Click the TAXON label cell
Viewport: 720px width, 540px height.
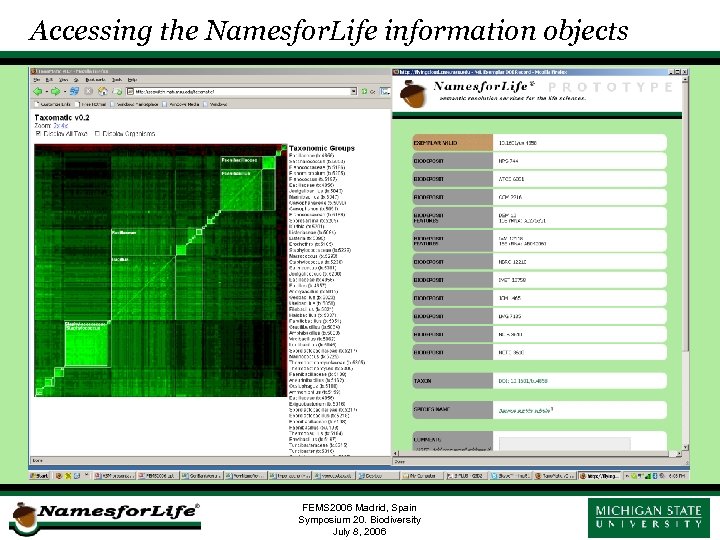click(x=453, y=381)
